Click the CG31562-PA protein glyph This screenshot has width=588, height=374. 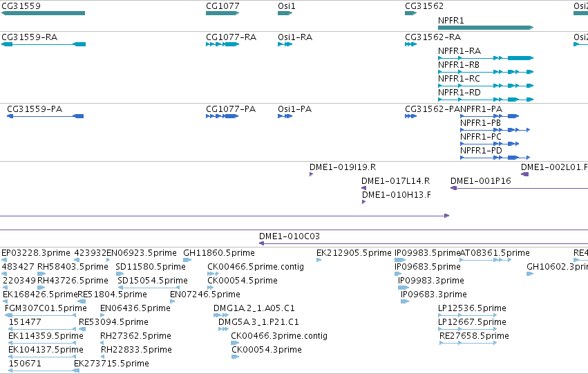(x=410, y=116)
